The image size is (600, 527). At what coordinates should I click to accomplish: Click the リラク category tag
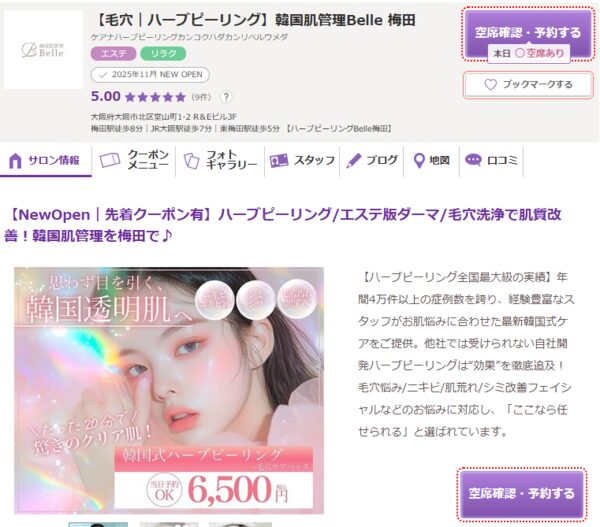point(163,54)
